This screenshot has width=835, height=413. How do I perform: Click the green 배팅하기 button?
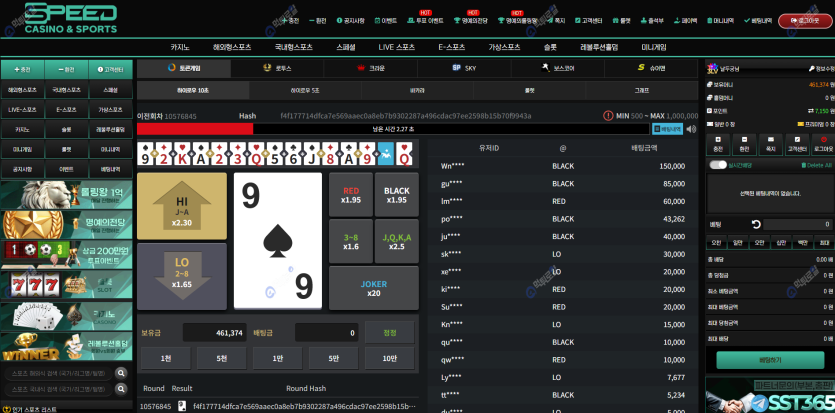click(770, 360)
